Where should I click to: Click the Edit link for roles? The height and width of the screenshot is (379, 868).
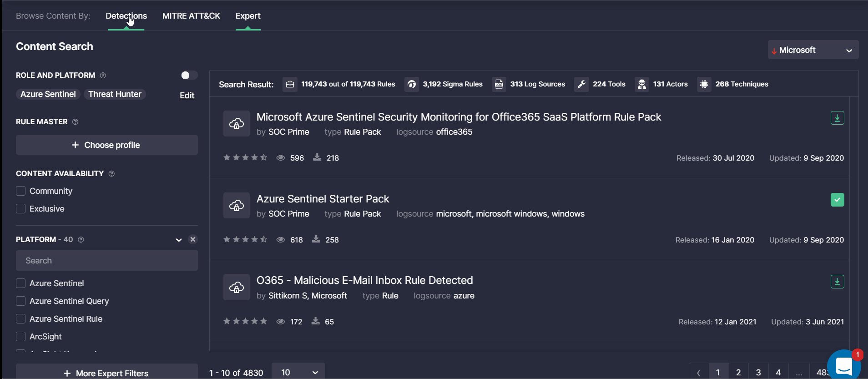pyautogui.click(x=187, y=96)
